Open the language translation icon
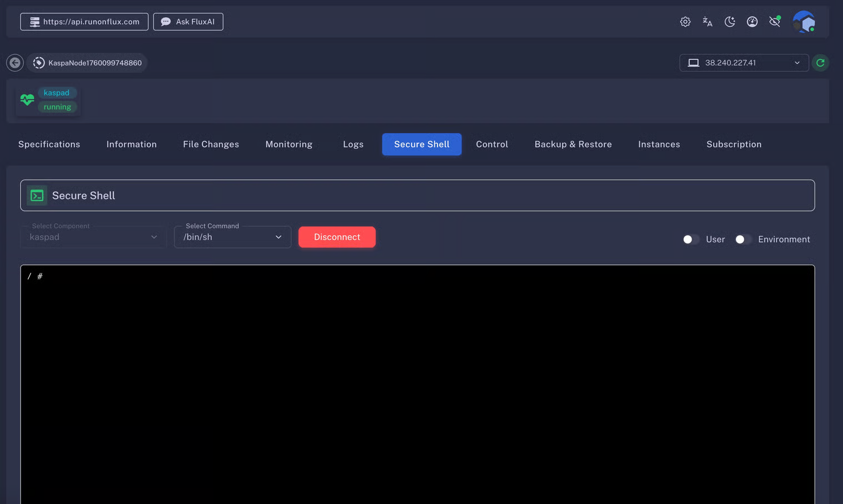 707,22
